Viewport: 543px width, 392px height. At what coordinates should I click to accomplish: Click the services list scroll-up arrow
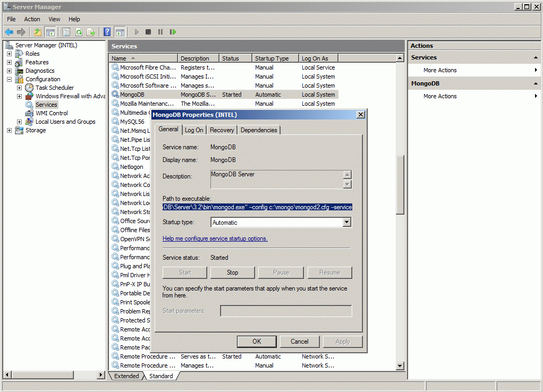coord(400,58)
